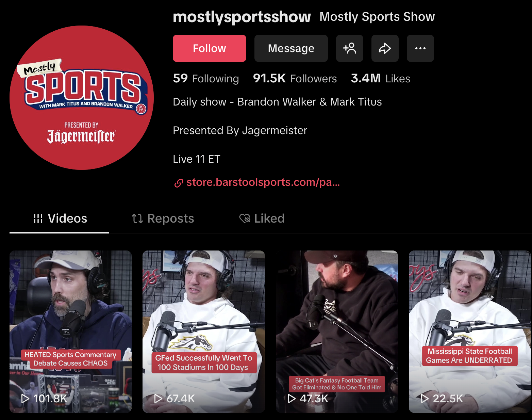This screenshot has width=532, height=420.
Task: Click the link icon beside store URL
Action: pyautogui.click(x=179, y=183)
